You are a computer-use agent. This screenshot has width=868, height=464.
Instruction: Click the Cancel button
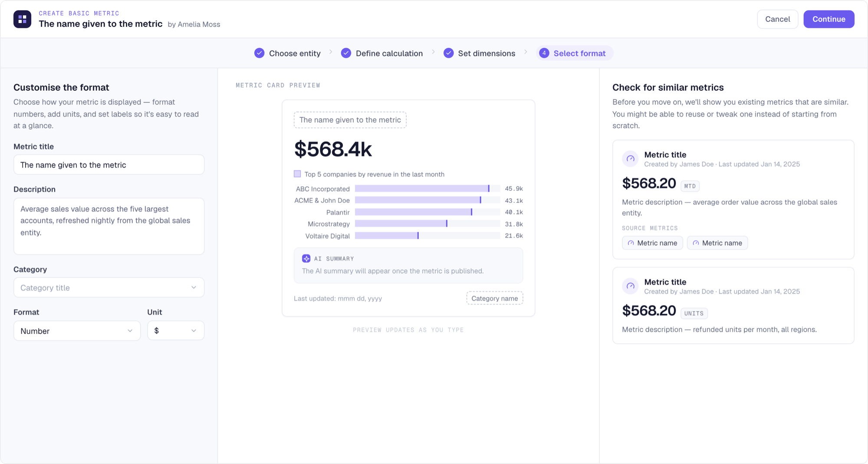click(777, 19)
